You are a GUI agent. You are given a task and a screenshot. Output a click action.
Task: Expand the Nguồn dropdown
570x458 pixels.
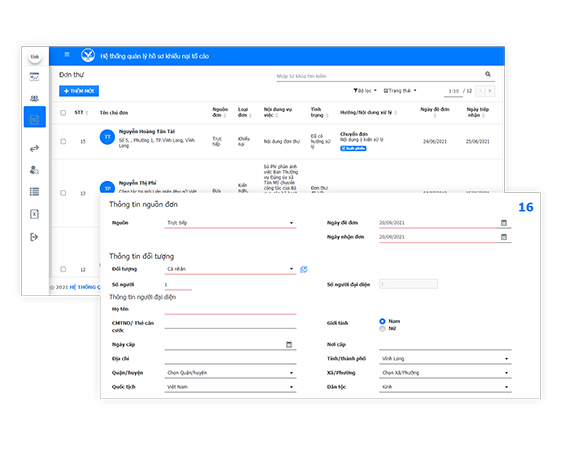(230, 223)
